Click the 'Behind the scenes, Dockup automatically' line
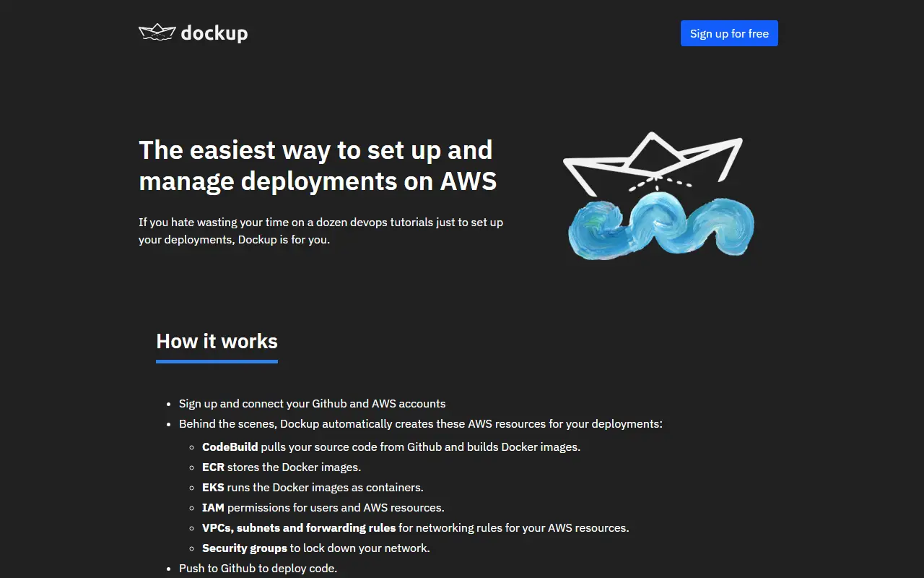 (x=421, y=424)
